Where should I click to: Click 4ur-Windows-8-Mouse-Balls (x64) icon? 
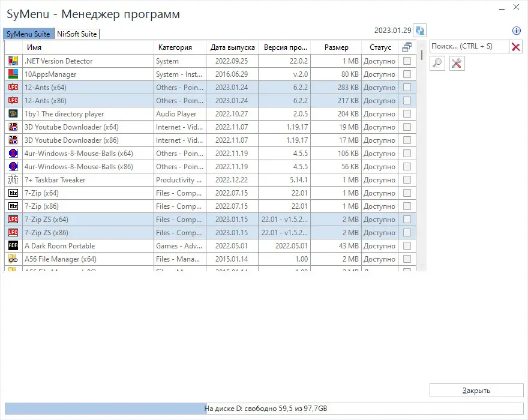click(13, 153)
